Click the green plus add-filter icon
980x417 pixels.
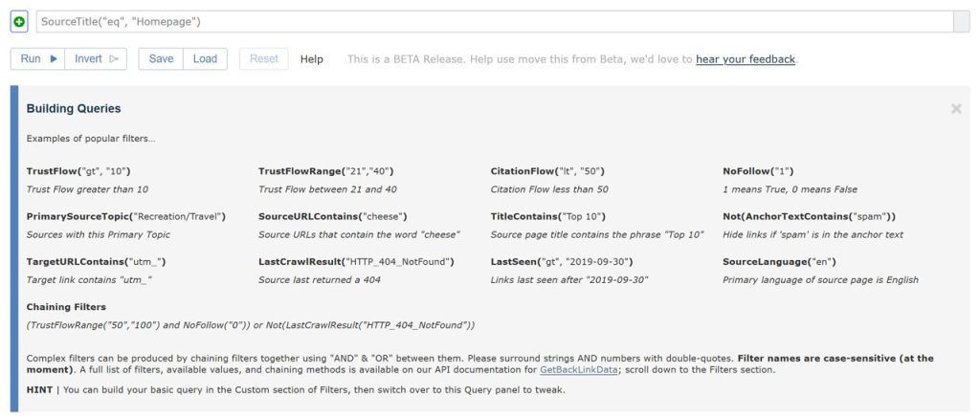[19, 21]
